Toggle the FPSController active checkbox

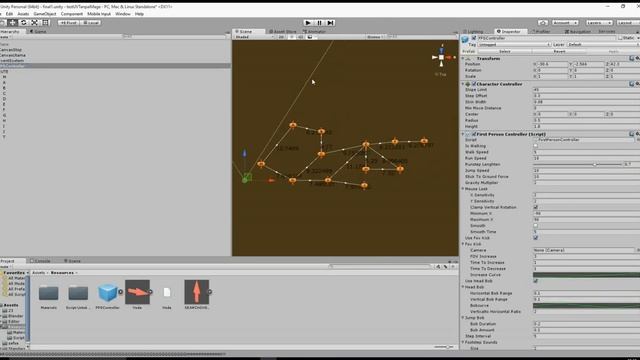pyautogui.click(x=474, y=38)
